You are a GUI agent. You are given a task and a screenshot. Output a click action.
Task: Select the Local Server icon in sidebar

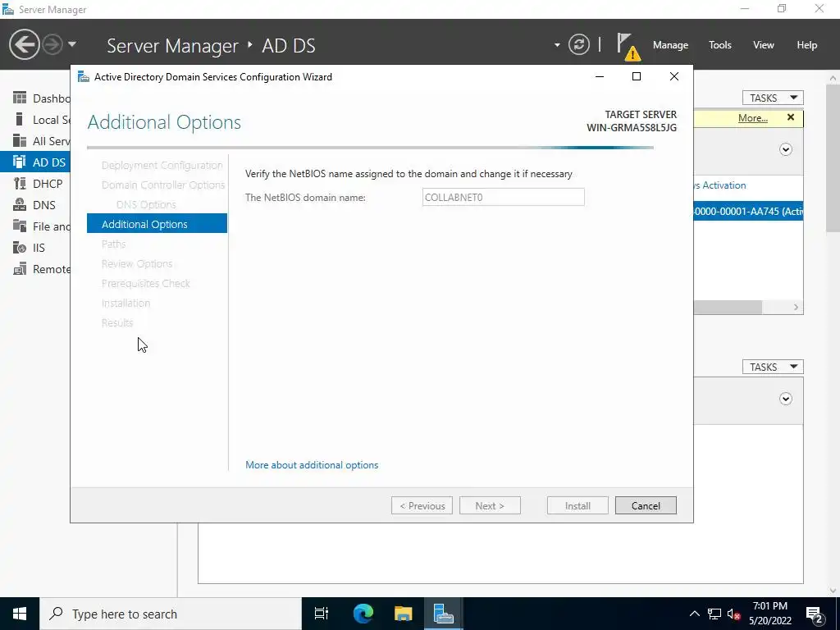20,119
